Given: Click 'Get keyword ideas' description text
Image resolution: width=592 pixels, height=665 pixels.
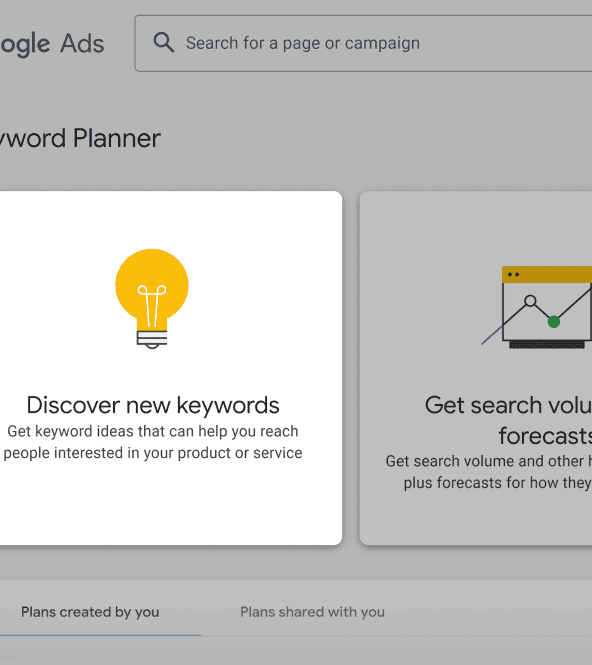Looking at the screenshot, I should pos(153,442).
